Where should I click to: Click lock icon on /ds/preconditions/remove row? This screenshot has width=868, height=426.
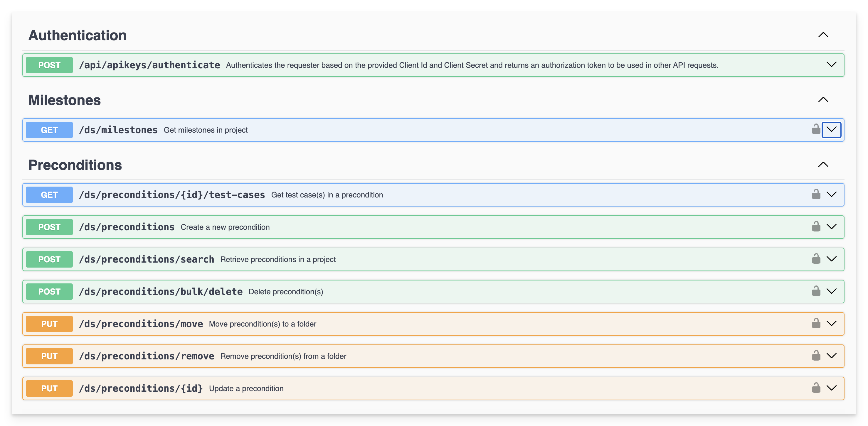(x=816, y=356)
